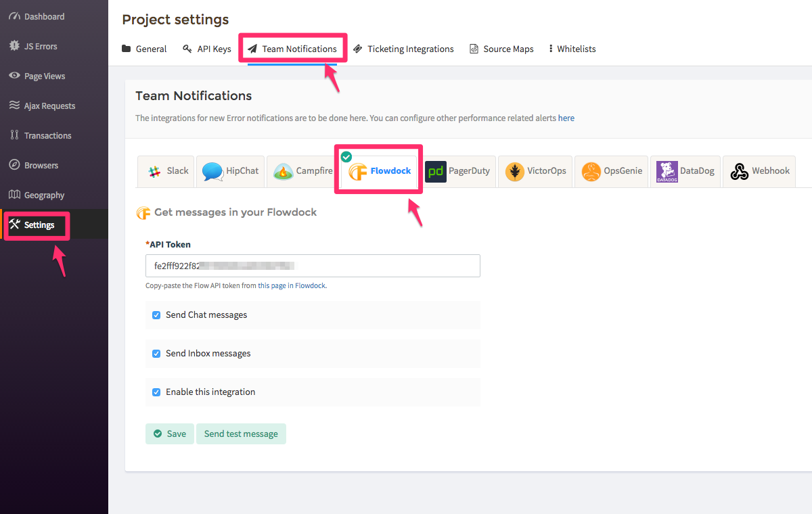Click the Team Notifications paper plane icon

(x=252, y=49)
